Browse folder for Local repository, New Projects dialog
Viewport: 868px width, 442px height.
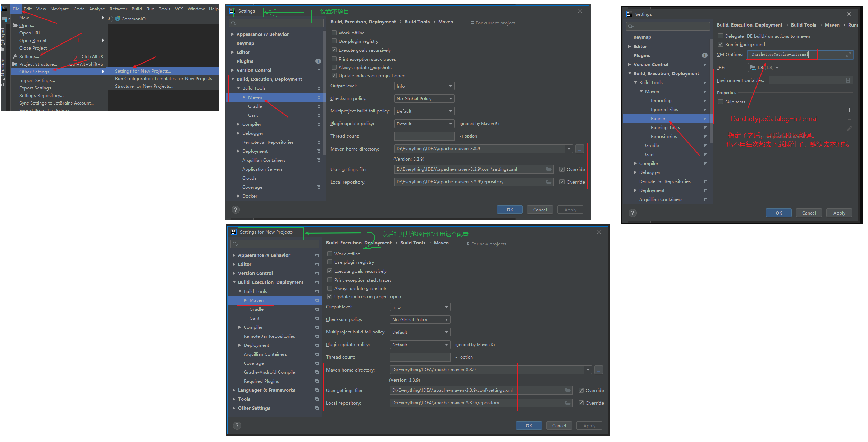568,403
